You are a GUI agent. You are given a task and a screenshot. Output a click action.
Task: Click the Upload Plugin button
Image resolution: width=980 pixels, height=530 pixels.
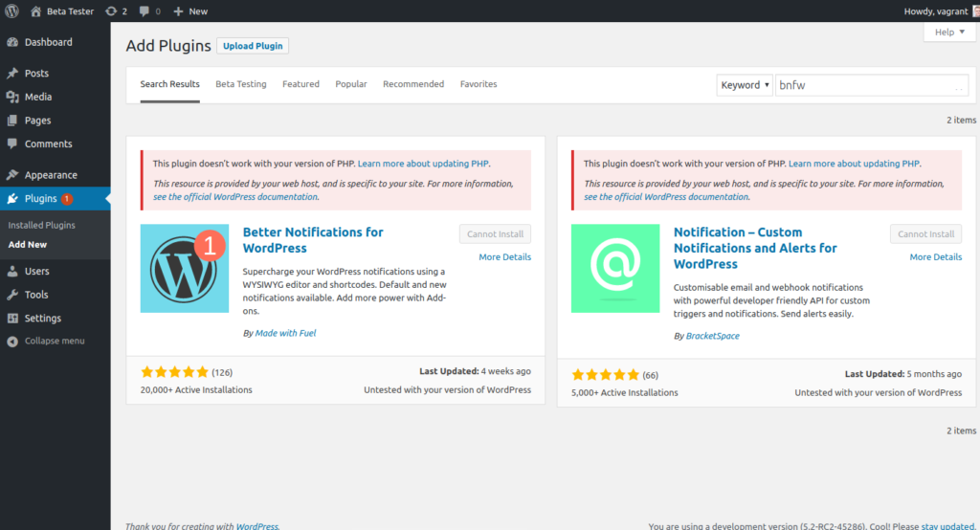pyautogui.click(x=253, y=46)
